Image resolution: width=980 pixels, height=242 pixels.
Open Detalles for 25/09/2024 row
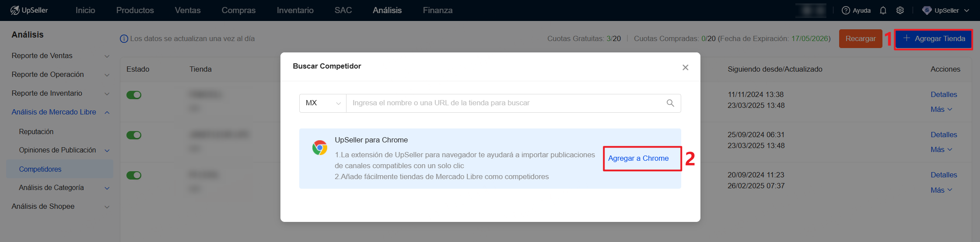944,135
